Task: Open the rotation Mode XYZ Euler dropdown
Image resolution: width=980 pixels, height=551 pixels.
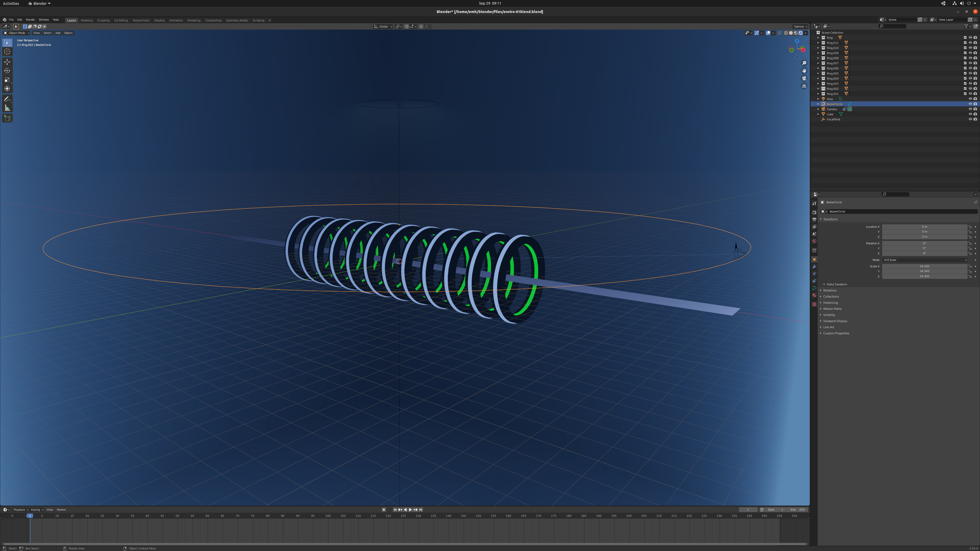Action: (924, 260)
